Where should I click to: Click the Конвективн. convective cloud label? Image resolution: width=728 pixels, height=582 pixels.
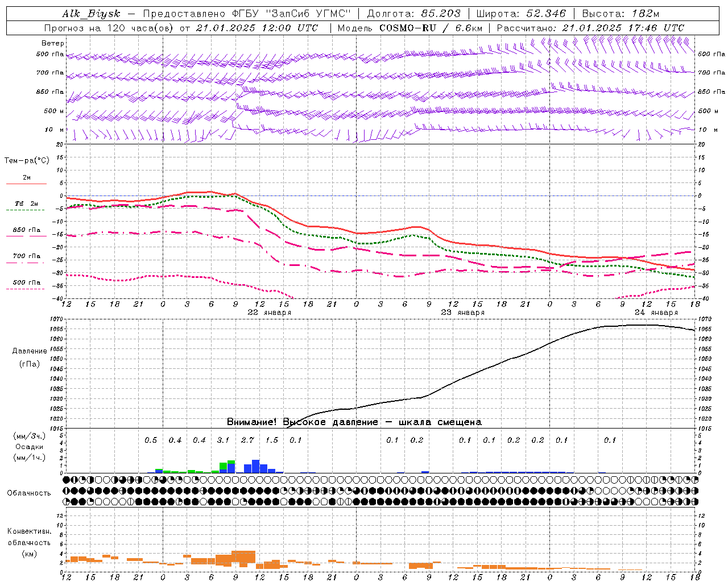(30, 531)
